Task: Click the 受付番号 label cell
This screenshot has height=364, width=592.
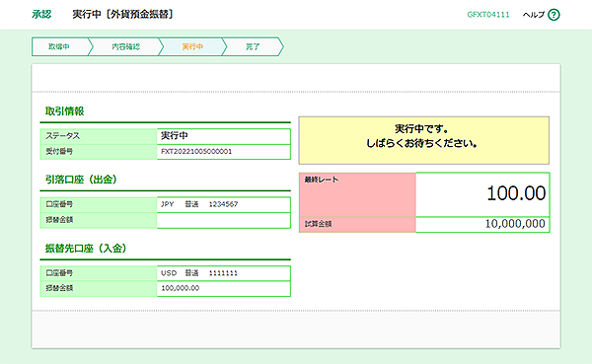Action: pos(99,152)
